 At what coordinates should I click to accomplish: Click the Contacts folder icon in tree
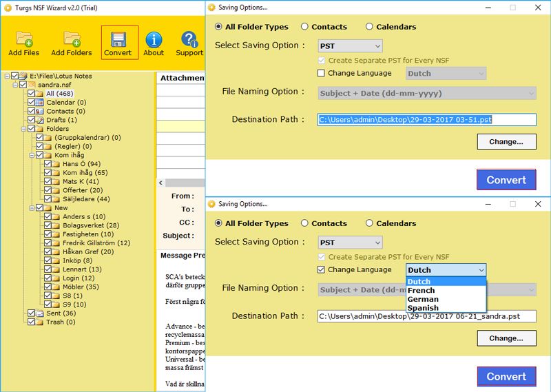[x=39, y=111]
